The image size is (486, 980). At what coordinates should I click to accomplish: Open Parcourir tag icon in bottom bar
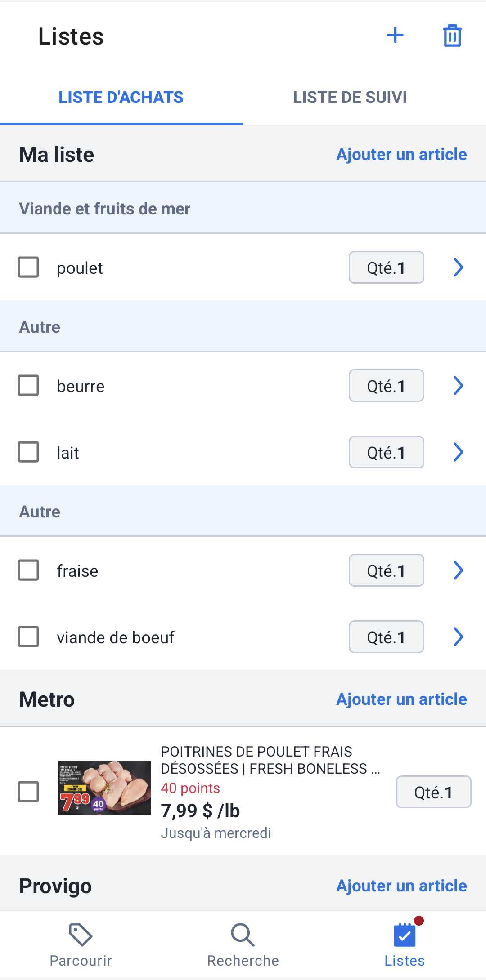coord(81,935)
